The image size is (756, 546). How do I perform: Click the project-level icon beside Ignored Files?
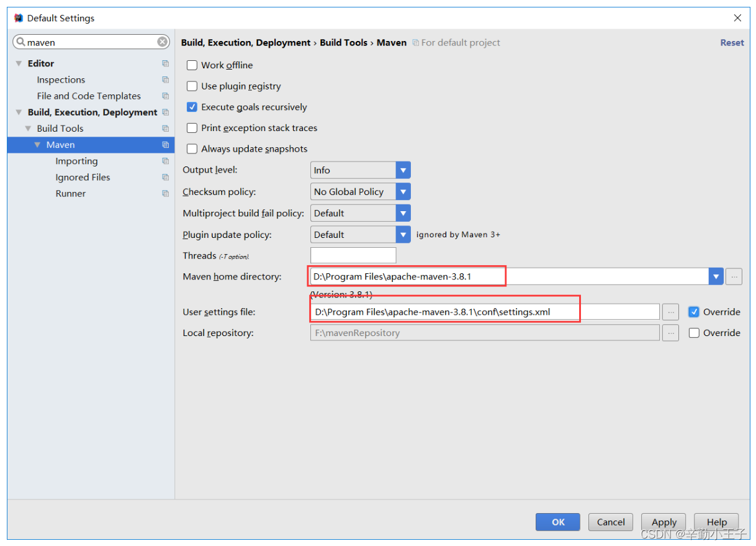[x=165, y=177]
